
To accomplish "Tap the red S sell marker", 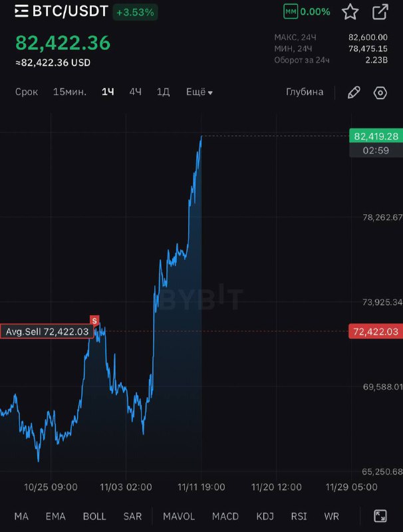I will click(x=94, y=321).
